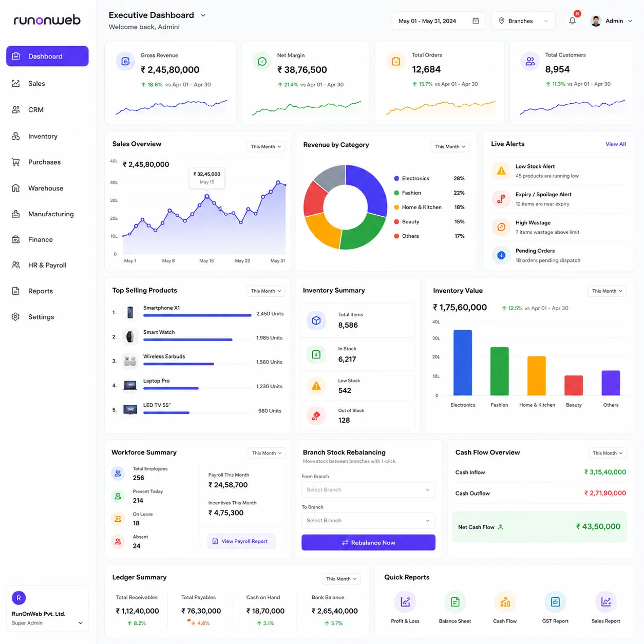Screen dimensions: 644x644
Task: Click the calendar icon in date range
Action: (476, 21)
